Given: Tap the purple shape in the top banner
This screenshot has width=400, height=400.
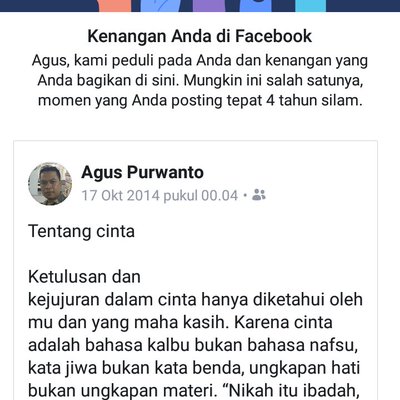Looking at the screenshot, I should pyautogui.click(x=207, y=6).
